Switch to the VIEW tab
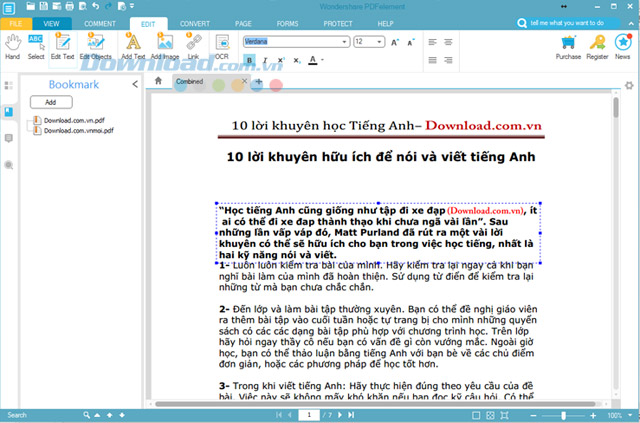The image size is (640, 423). coord(51,24)
